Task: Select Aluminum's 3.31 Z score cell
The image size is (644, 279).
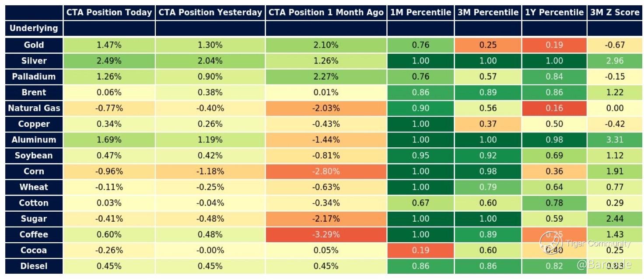Action: click(615, 140)
